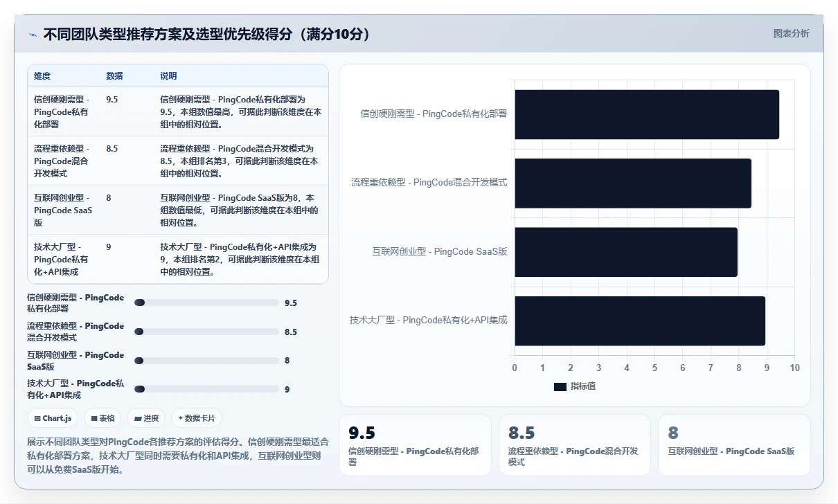Click the 数据 column header
The height and width of the screenshot is (504, 838).
(x=114, y=75)
